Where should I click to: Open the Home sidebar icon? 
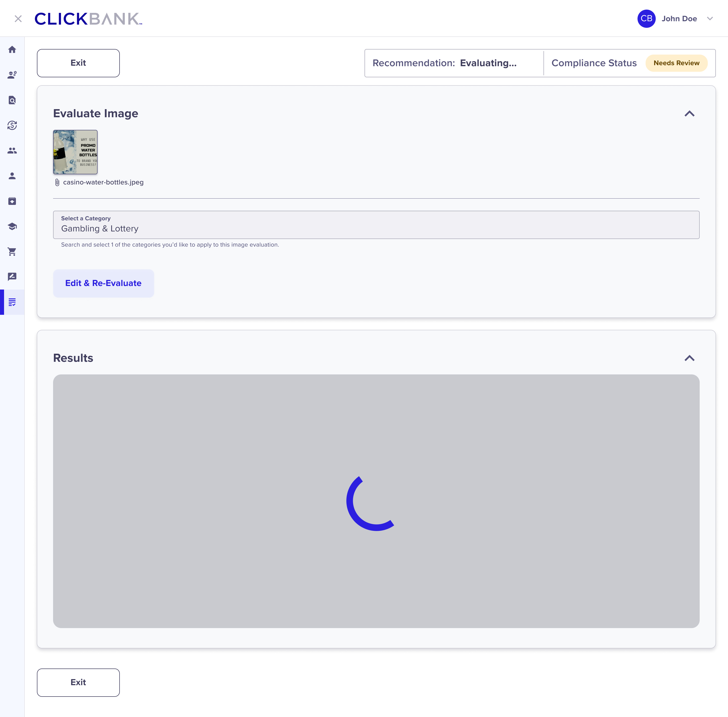coord(12,50)
